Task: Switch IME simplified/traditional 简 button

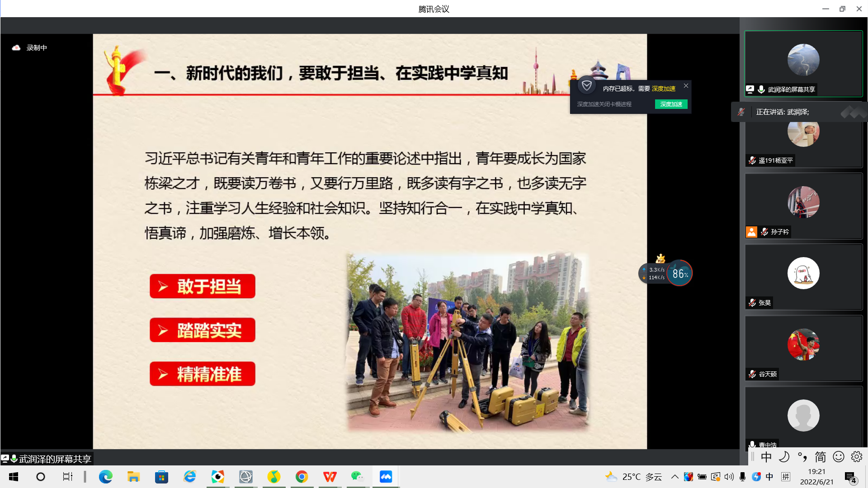Action: (x=820, y=457)
